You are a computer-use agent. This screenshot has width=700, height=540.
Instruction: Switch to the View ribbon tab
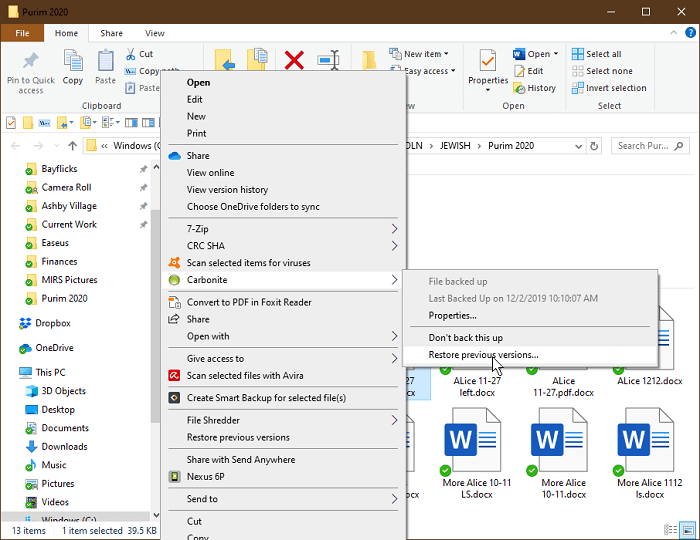click(x=154, y=33)
